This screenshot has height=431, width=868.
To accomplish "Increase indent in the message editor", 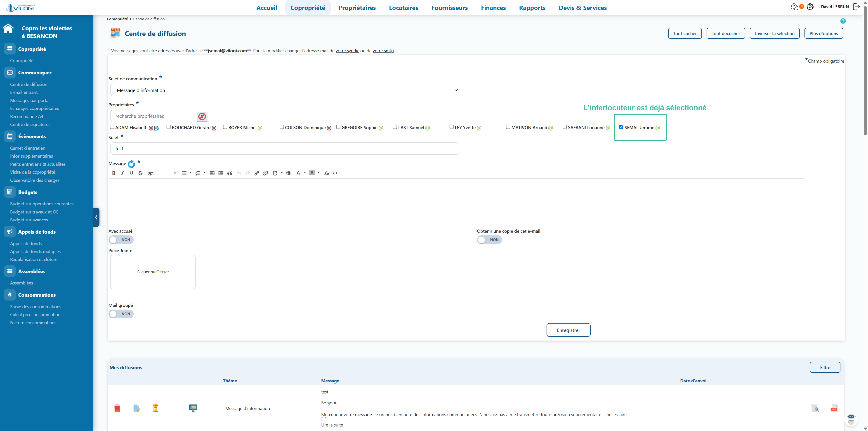I will pyautogui.click(x=221, y=173).
